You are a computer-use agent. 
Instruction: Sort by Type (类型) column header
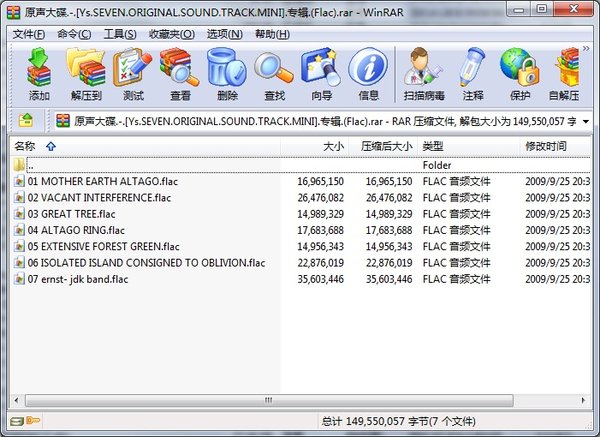[x=468, y=146]
